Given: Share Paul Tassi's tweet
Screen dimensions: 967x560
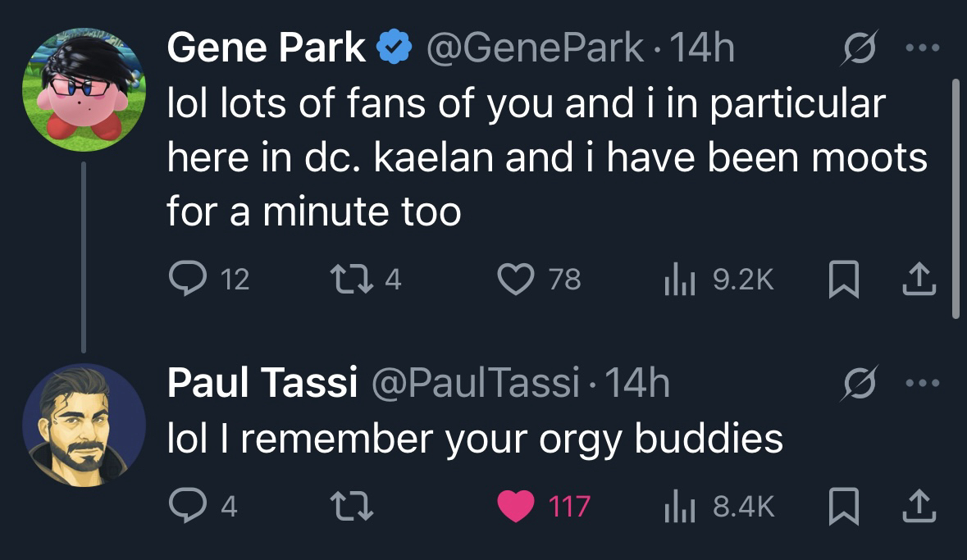Looking at the screenshot, I should tap(919, 506).
